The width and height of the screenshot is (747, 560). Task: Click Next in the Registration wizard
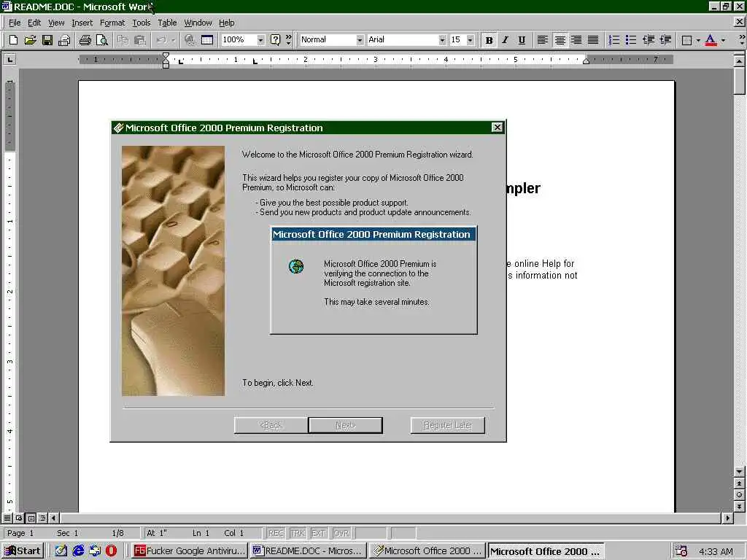click(345, 425)
